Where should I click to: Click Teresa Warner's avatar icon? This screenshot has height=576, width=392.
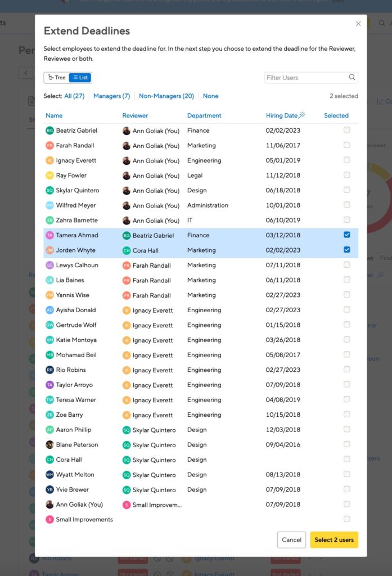point(49,400)
